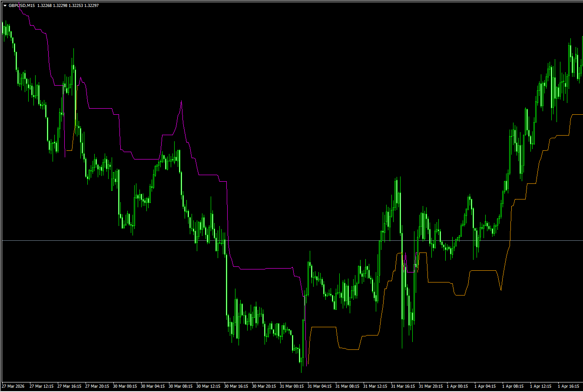583x392 pixels.
Task: Click the "1 Apr 00:15" time axis label
Action: [457, 386]
